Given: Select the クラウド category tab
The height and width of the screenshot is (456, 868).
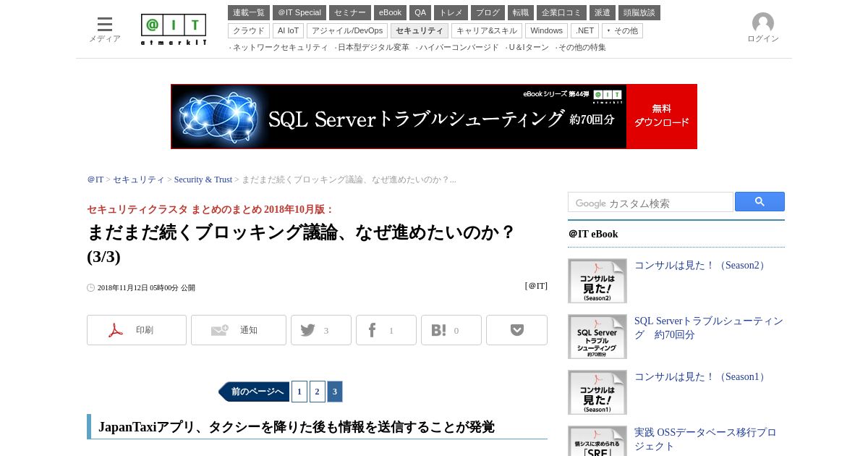Looking at the screenshot, I should tap(249, 31).
